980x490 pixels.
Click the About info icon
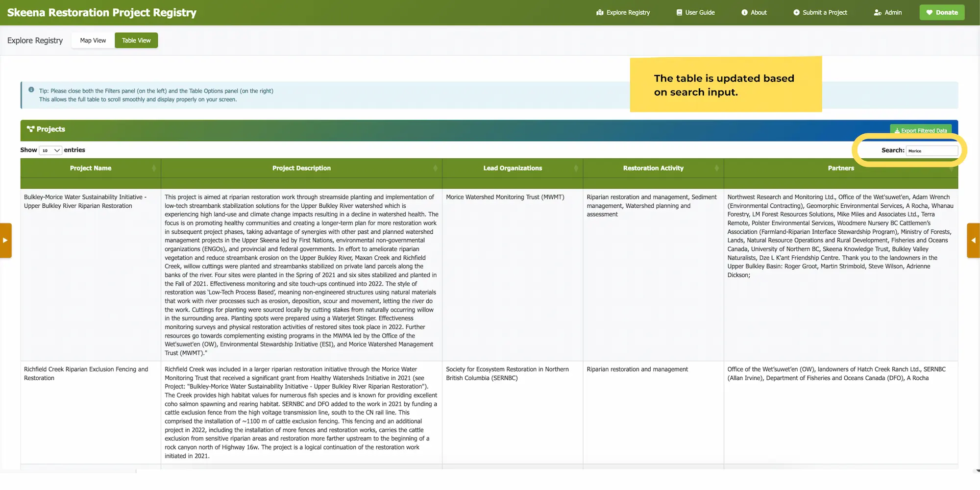click(744, 13)
